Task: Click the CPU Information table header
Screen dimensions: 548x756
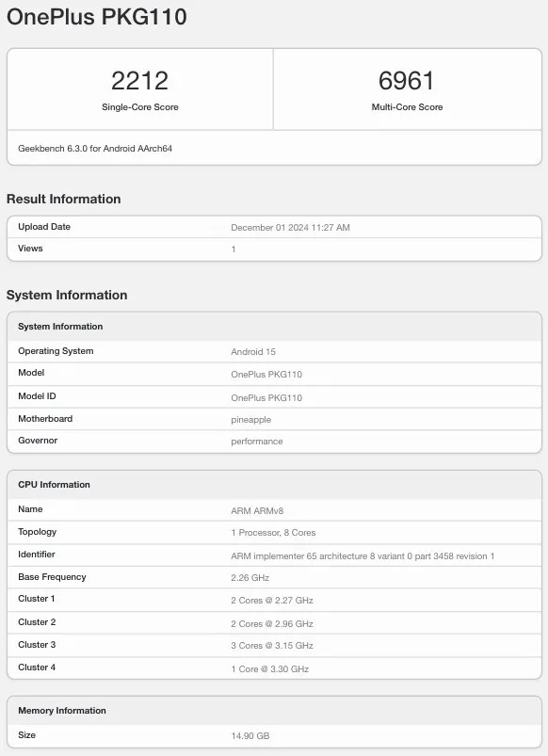Action: pos(275,485)
